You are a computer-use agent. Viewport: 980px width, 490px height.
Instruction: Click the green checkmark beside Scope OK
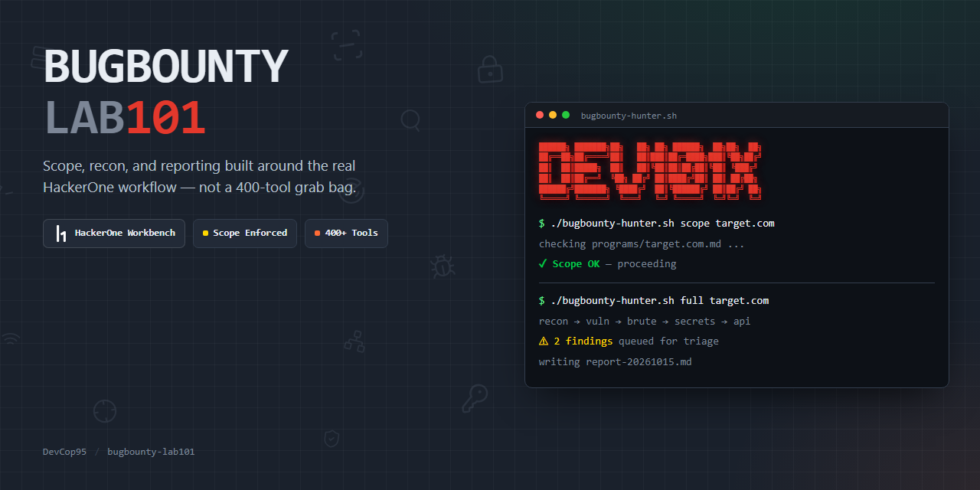click(x=543, y=263)
